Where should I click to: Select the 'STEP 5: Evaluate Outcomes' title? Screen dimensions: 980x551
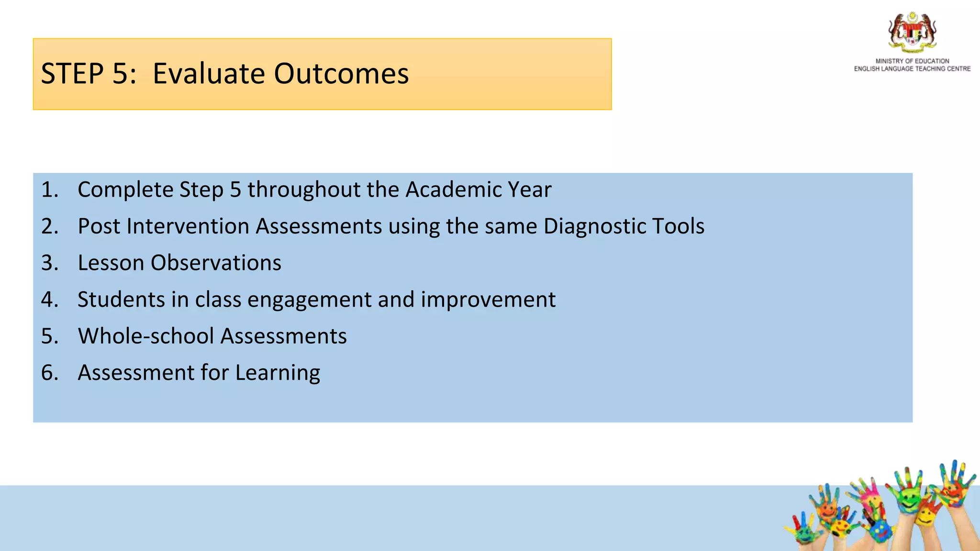tap(225, 74)
